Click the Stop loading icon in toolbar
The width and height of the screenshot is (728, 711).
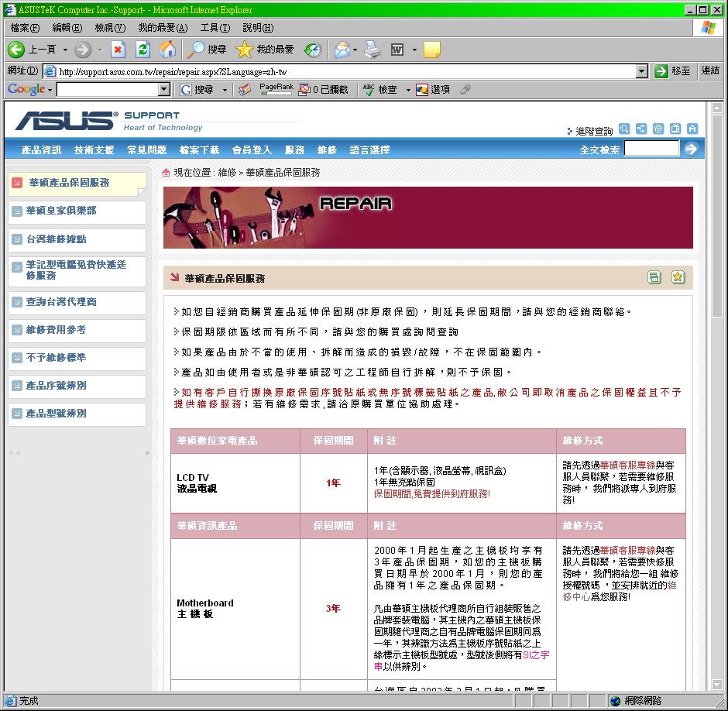118,50
